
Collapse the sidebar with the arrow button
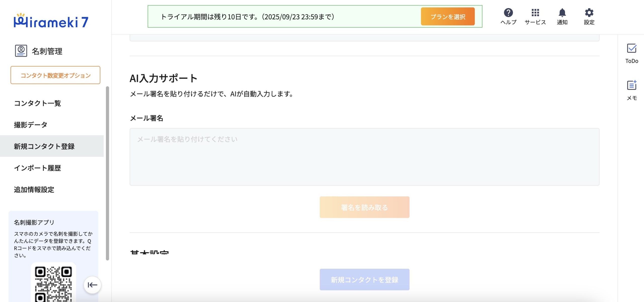click(x=92, y=285)
